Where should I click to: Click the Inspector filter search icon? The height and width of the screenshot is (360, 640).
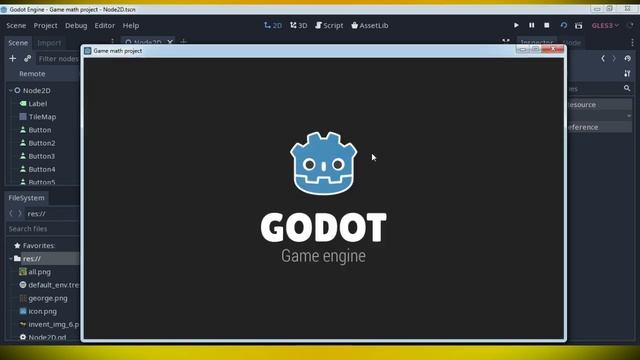coord(627,88)
